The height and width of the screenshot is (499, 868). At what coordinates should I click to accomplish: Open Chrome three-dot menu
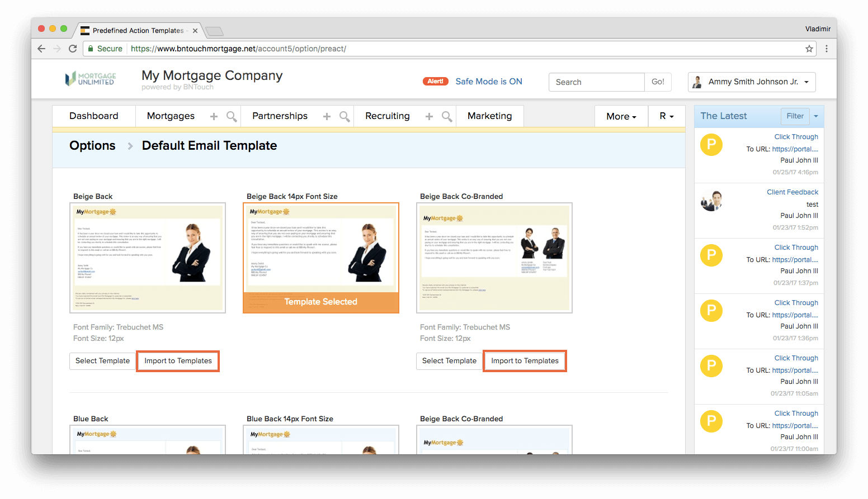tap(827, 49)
